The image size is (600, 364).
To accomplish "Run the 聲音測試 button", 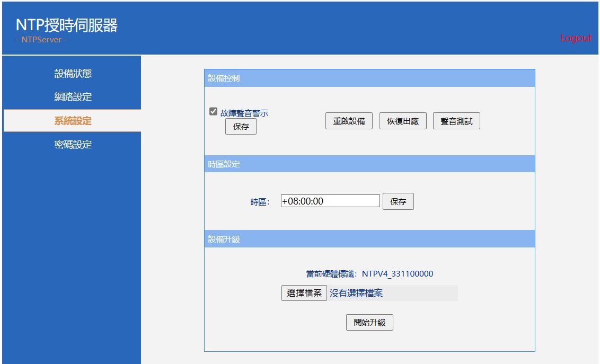I will click(x=456, y=121).
